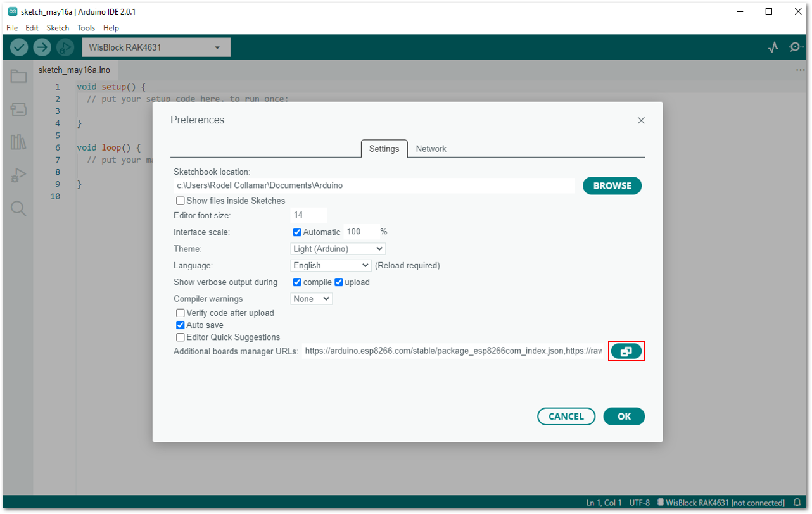
Task: Click the Start Debugging toolbar icon
Action: [x=65, y=47]
